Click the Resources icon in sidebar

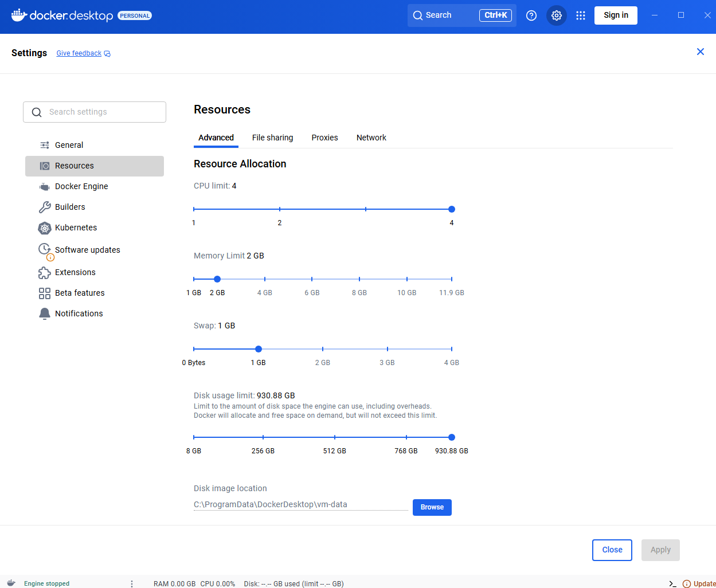tap(45, 166)
